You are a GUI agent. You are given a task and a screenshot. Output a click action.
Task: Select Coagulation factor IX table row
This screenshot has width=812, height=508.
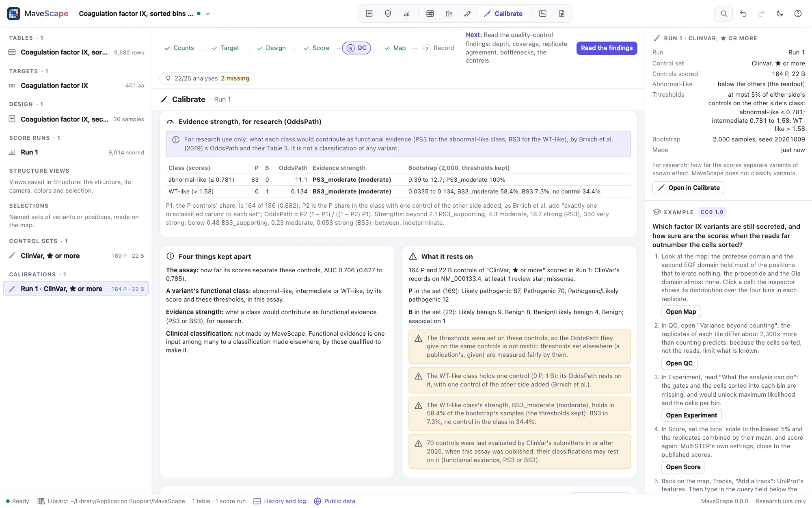(x=76, y=52)
